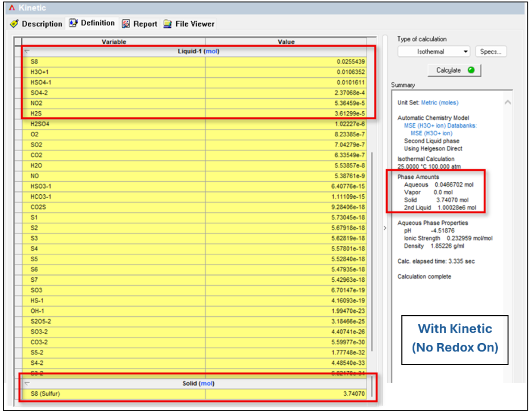Select the SO4-2 row
Viewport: 532px width, 414px height.
pyautogui.click(x=194, y=93)
